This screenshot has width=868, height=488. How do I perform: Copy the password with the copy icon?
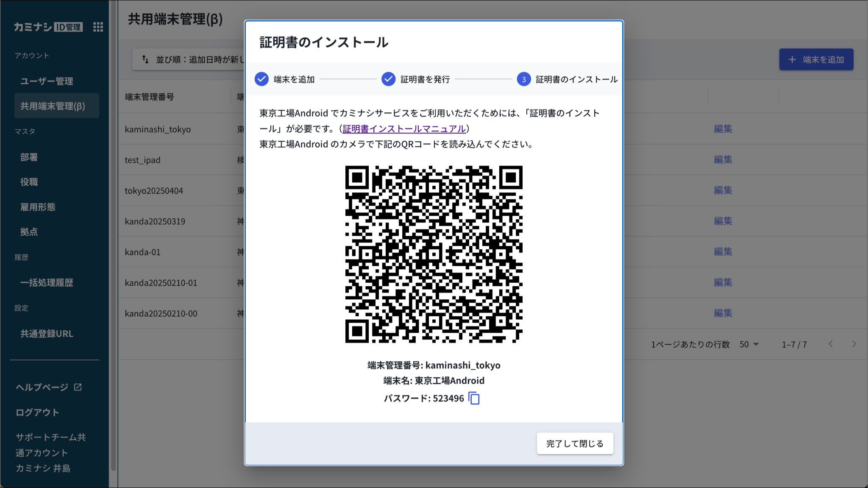click(474, 399)
